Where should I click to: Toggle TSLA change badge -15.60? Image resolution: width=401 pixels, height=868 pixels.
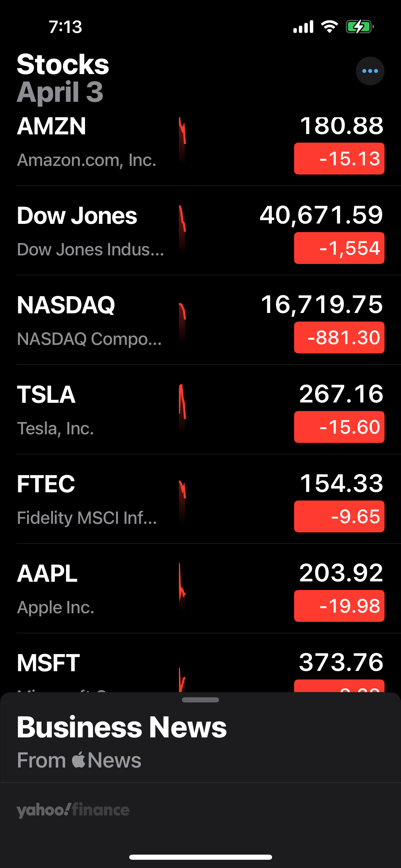pyautogui.click(x=339, y=427)
